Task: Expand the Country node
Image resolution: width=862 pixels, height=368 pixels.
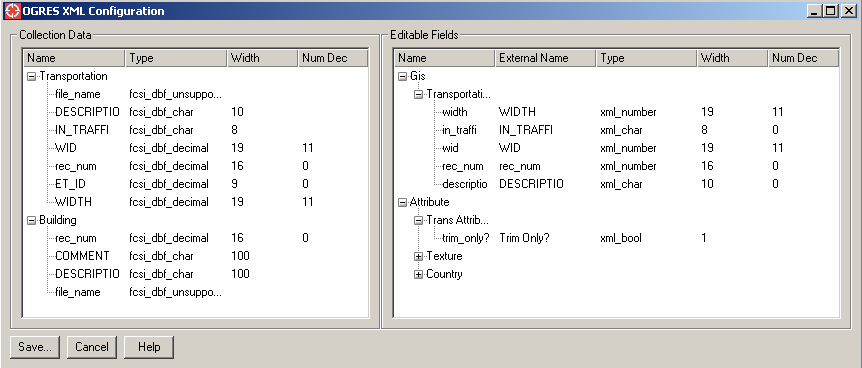Action: pyautogui.click(x=419, y=274)
